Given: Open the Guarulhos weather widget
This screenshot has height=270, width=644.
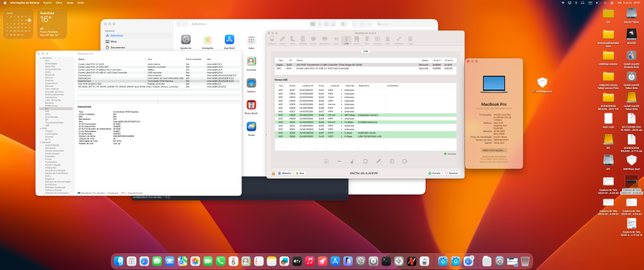Looking at the screenshot, I should point(52,24).
